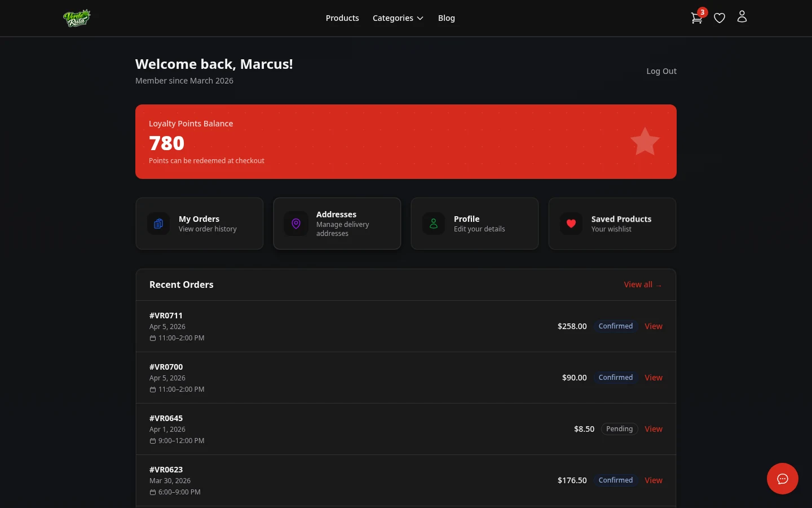Click the Profile person icon

click(x=433, y=224)
